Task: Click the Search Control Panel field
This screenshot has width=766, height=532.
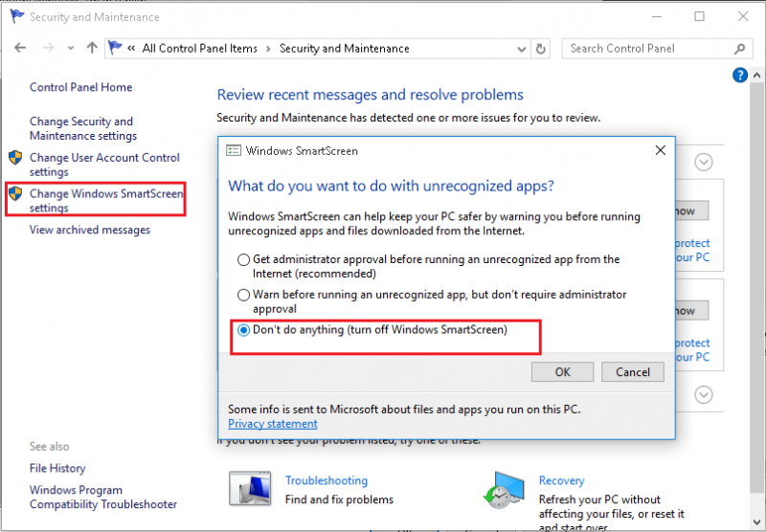Action: 657,48
